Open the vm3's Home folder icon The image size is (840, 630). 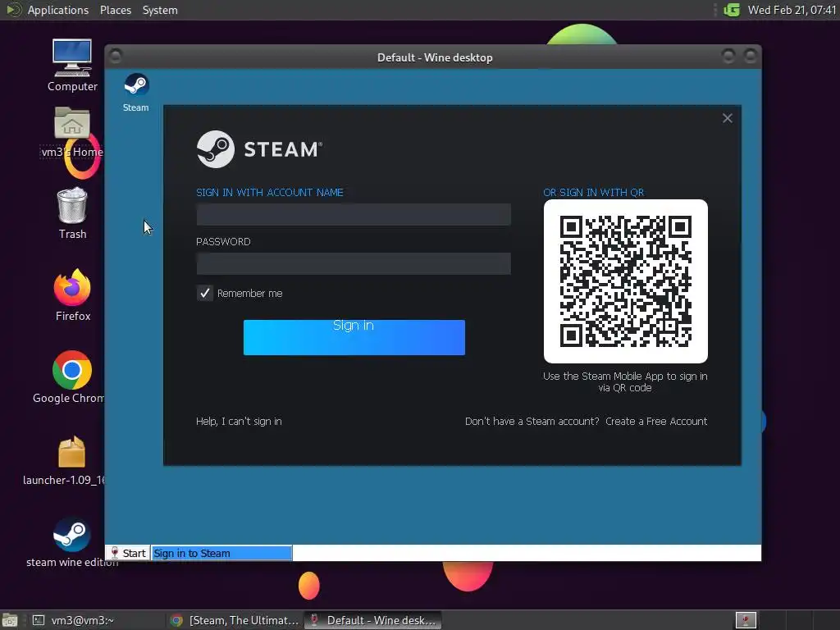(x=72, y=132)
